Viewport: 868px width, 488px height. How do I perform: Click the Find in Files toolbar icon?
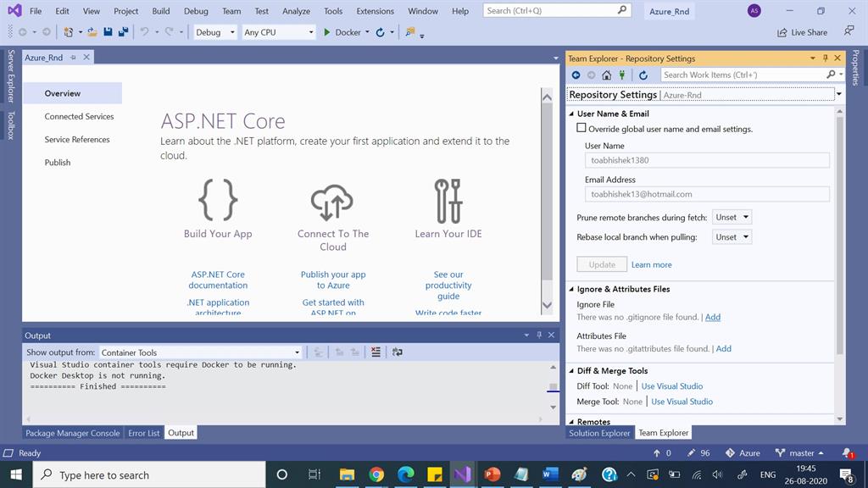pos(410,32)
